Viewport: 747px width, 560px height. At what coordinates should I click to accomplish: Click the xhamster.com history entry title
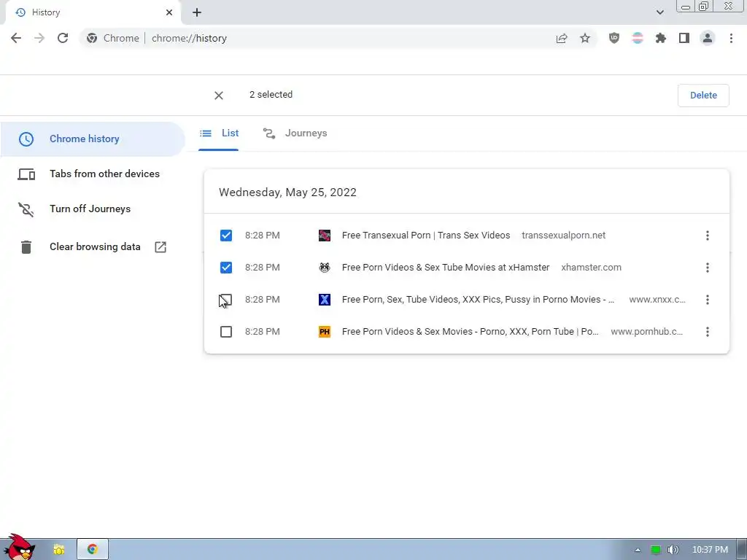446,267
